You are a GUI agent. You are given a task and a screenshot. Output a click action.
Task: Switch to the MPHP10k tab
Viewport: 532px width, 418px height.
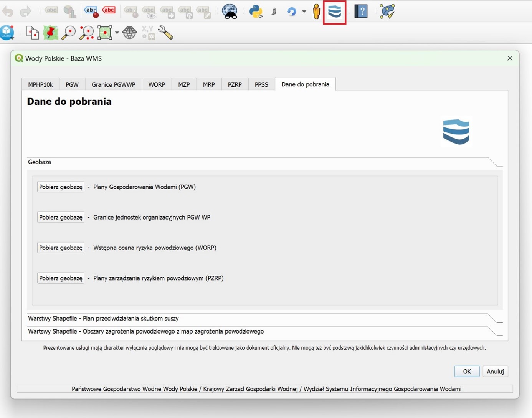40,84
